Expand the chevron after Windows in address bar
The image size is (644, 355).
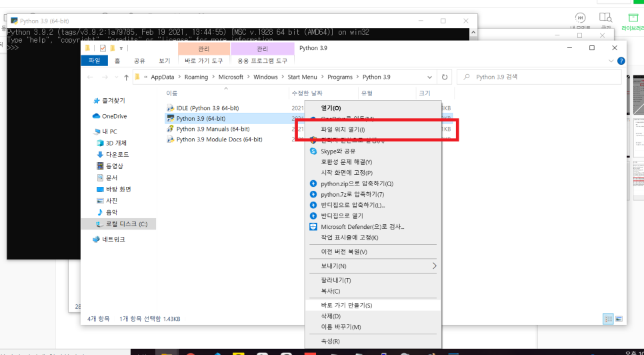(x=283, y=77)
